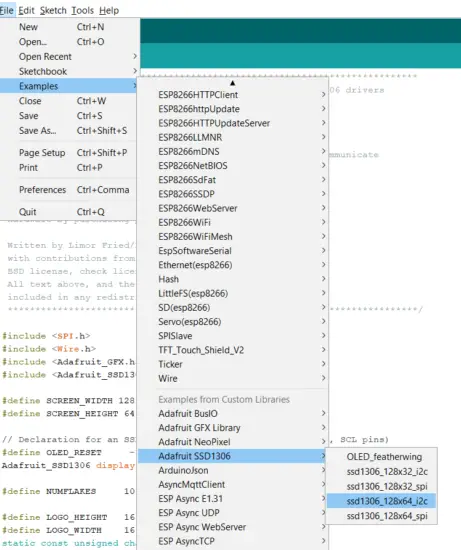The width and height of the screenshot is (461, 550).
Task: Click the #include <SPI.h> code line
Action: (x=46, y=336)
